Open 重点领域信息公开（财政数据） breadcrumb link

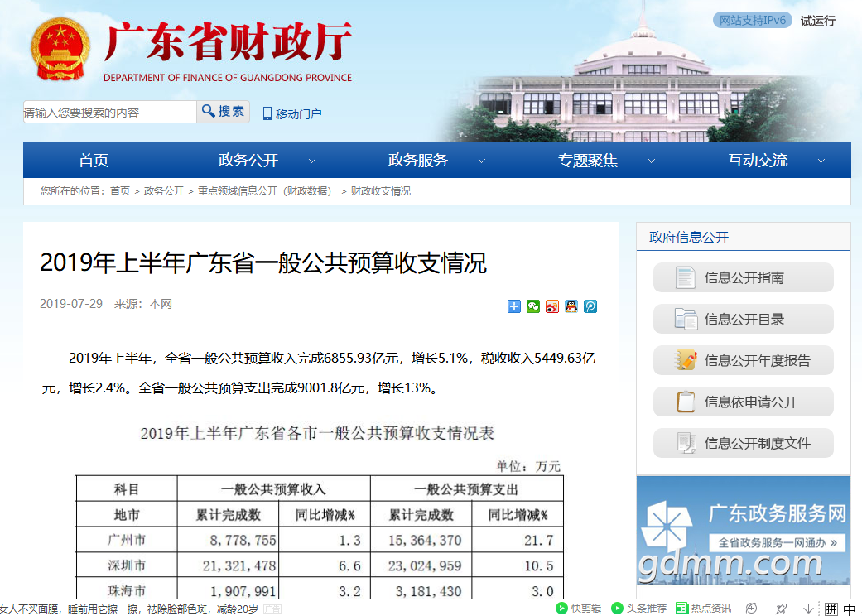[265, 190]
